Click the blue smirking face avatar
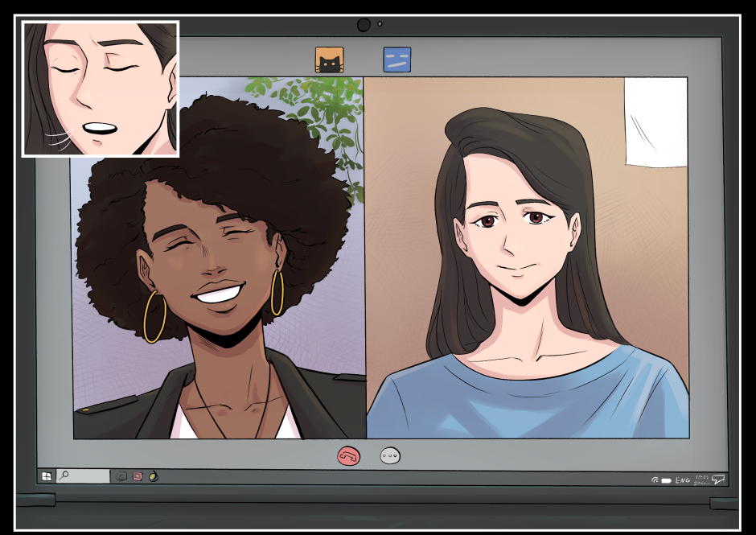Image resolution: width=756 pixels, height=535 pixels. pyautogui.click(x=397, y=60)
